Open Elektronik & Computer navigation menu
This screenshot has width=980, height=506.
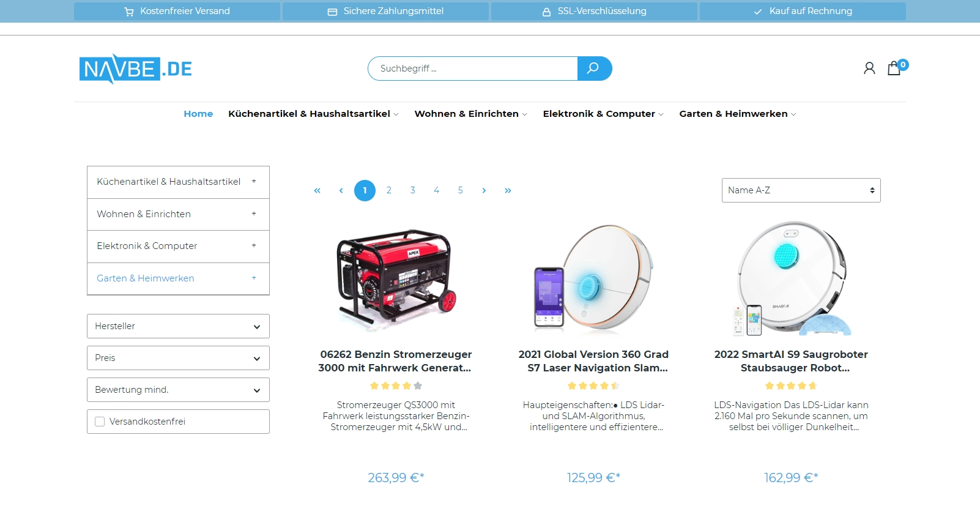tap(603, 114)
